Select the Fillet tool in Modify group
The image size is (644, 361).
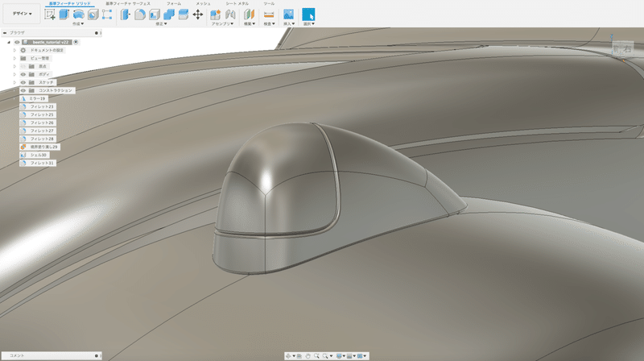click(x=140, y=15)
